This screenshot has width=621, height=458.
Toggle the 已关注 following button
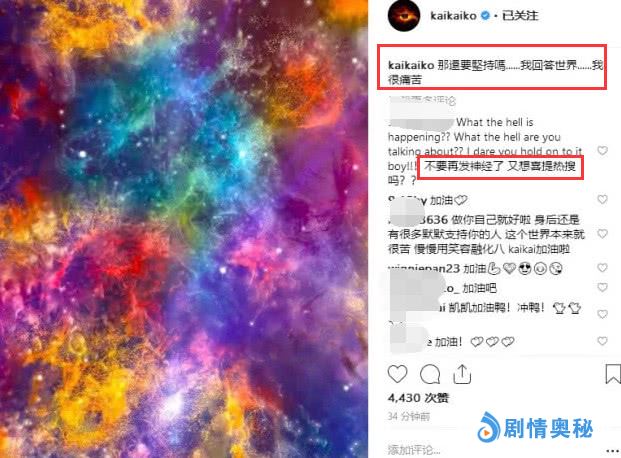[520, 16]
